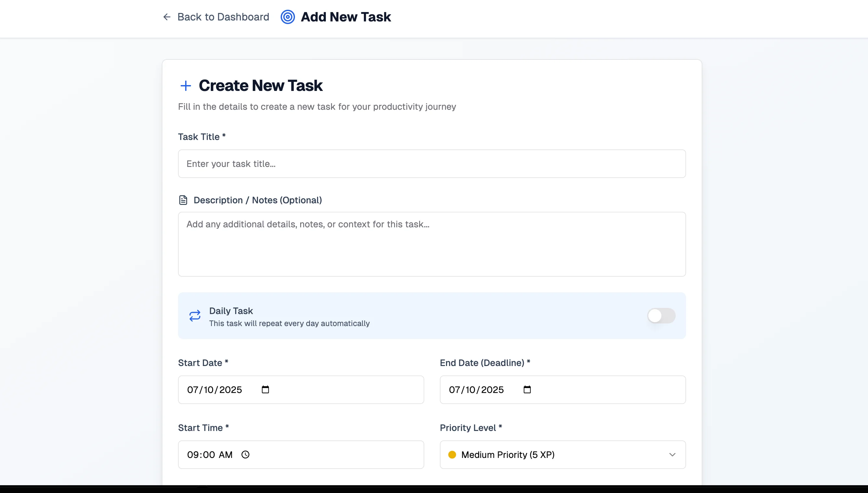The height and width of the screenshot is (493, 868).
Task: Open the End Date calendar picker icon
Action: (x=527, y=389)
